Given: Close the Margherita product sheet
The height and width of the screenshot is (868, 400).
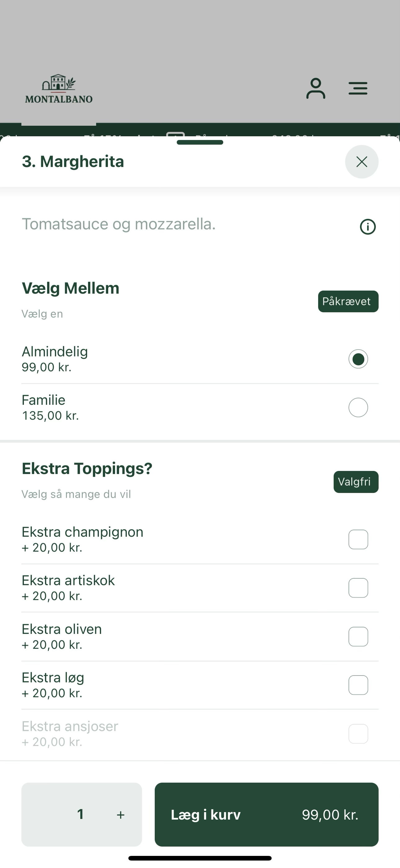Looking at the screenshot, I should coord(362,162).
